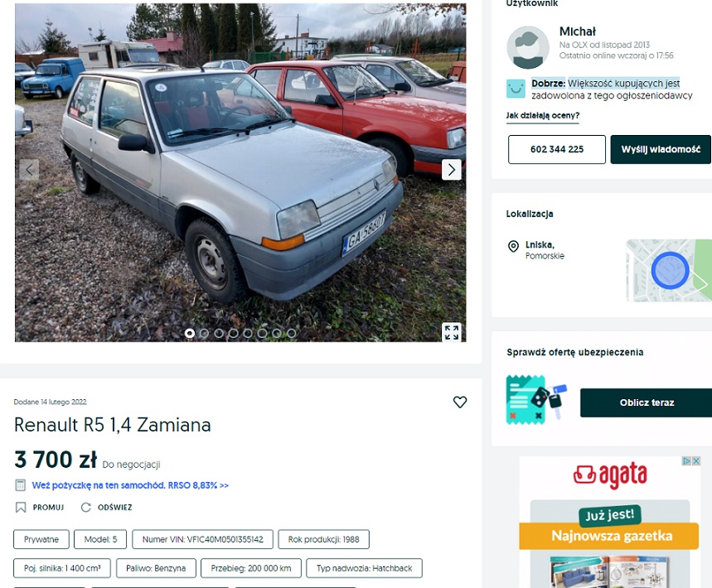
Task: Click the Wyślij wiadomość button
Action: pyautogui.click(x=661, y=149)
